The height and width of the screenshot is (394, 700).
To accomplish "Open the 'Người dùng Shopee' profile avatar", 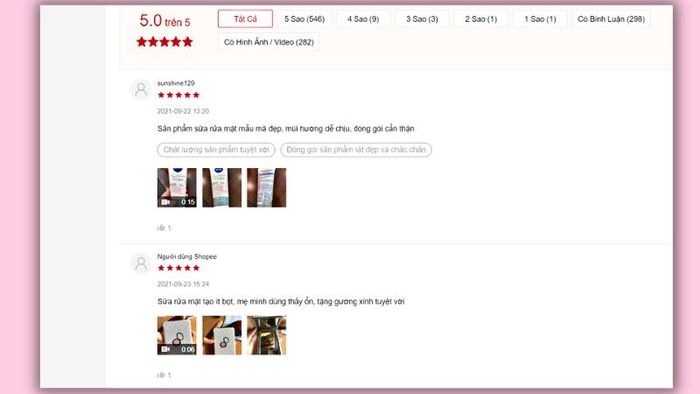I will tap(141, 262).
